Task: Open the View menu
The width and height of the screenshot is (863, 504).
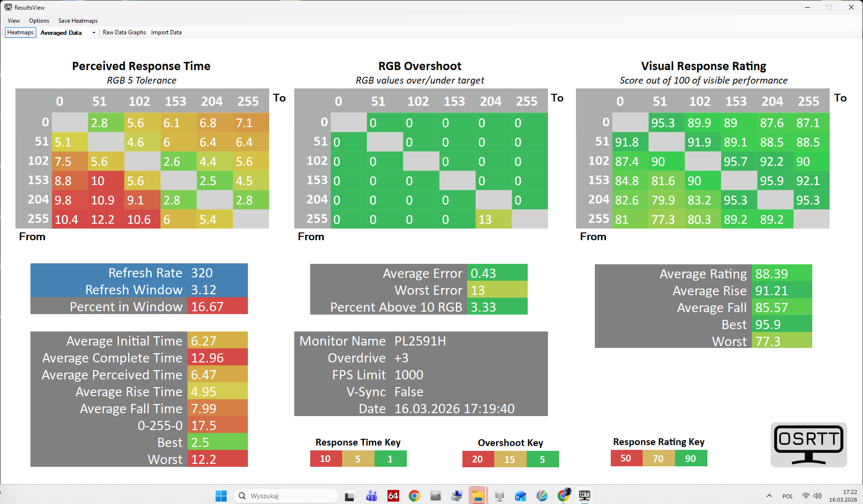Action: coord(14,21)
